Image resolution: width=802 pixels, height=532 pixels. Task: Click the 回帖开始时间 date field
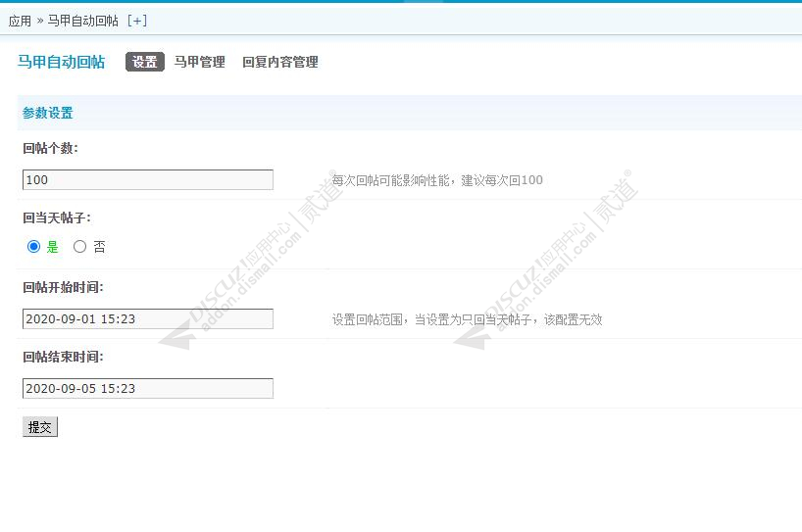coord(148,318)
